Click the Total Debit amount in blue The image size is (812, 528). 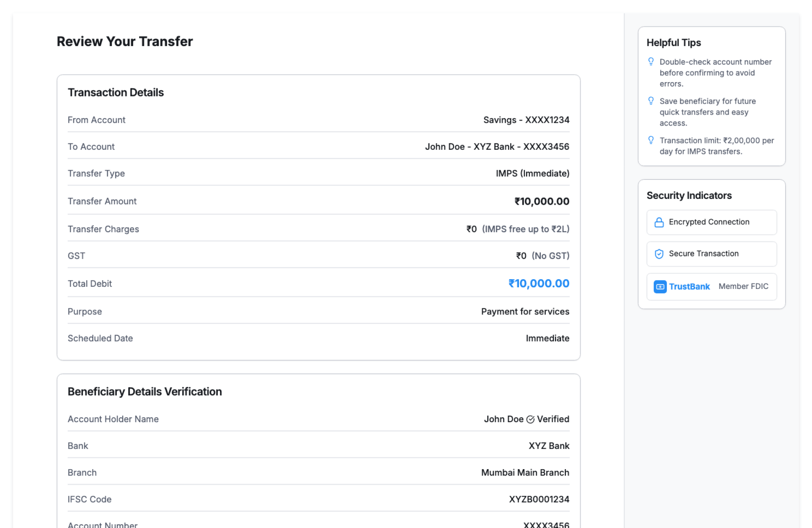pos(538,283)
